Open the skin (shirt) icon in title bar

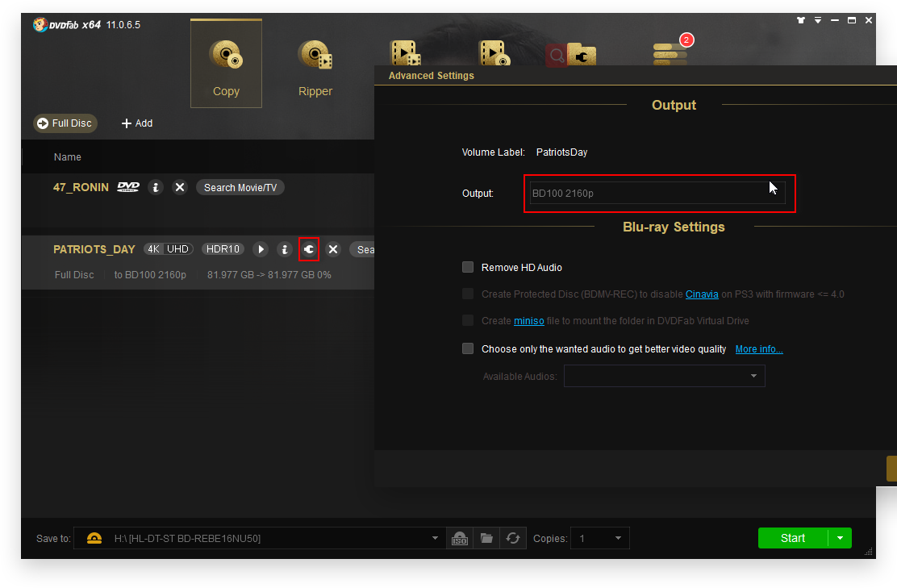point(801,20)
